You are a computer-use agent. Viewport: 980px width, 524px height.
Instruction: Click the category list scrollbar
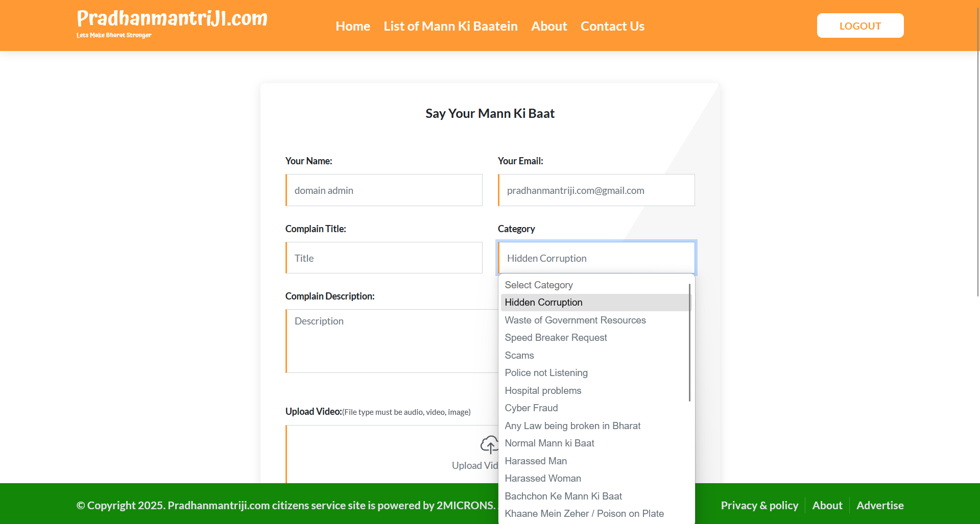689,342
